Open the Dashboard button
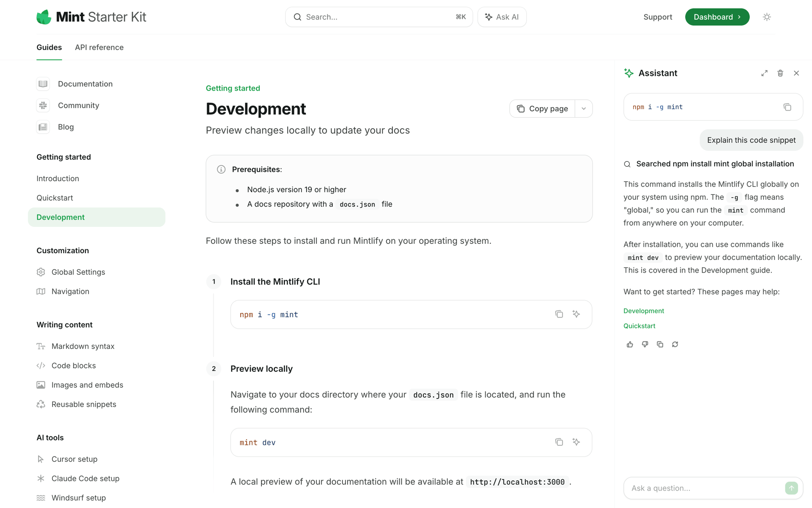The height and width of the screenshot is (508, 812). (x=717, y=17)
